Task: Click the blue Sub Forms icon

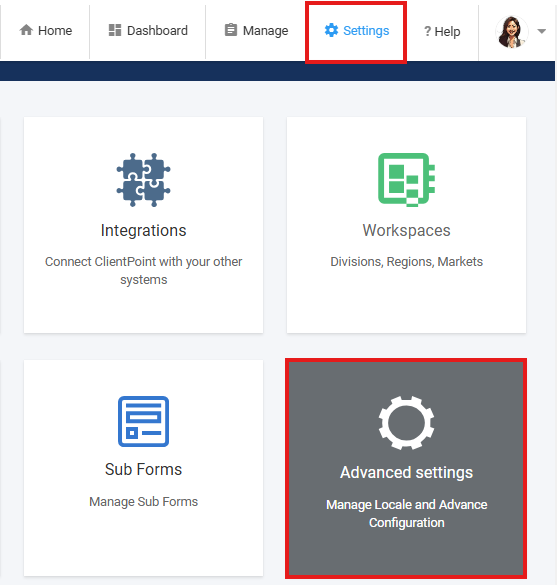Action: (x=144, y=421)
